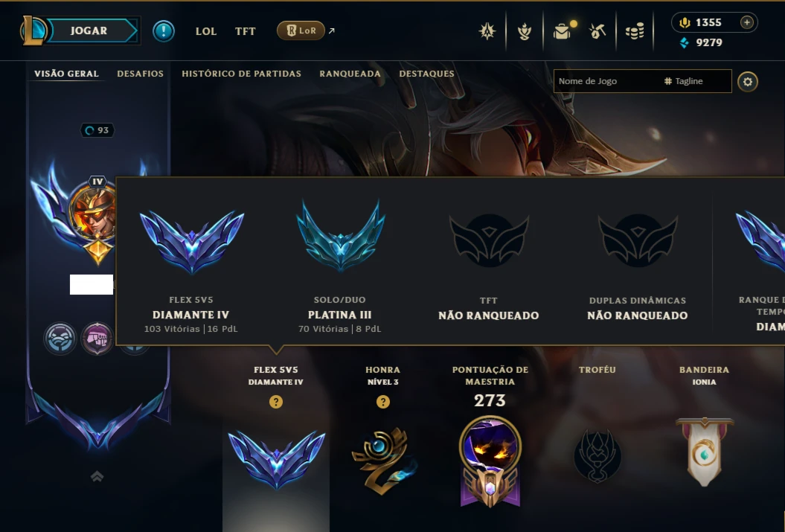
Task: Open the crafting hammer icon
Action: tap(597, 31)
